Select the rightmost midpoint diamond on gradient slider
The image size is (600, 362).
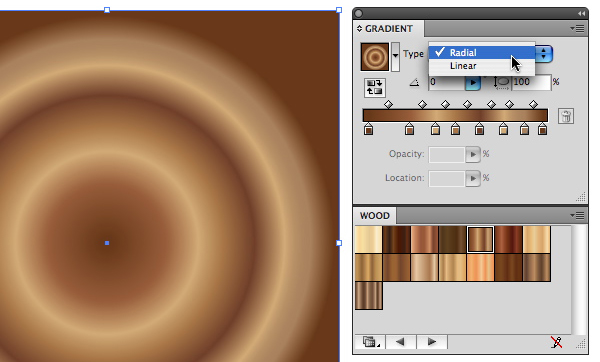click(x=533, y=104)
